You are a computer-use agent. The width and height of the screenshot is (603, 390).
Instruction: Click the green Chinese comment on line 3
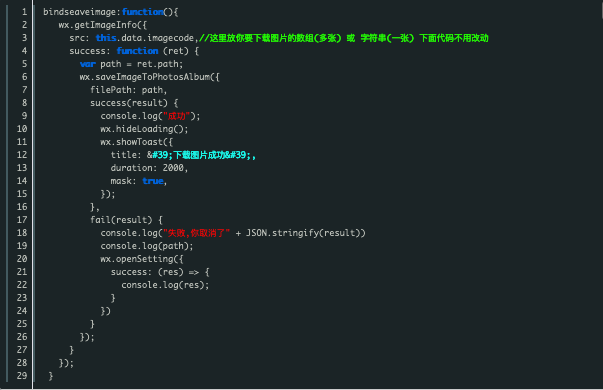click(x=344, y=38)
